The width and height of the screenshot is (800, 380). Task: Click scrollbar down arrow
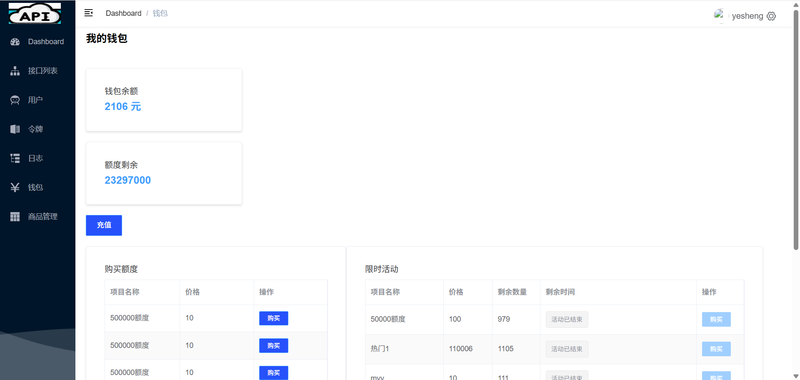pyautogui.click(x=796, y=376)
